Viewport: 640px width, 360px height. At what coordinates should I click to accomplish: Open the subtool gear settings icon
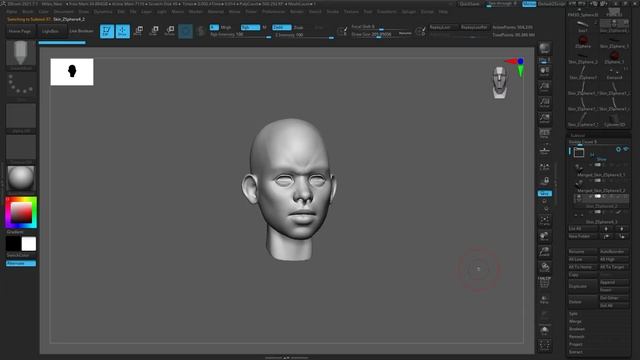pos(618,149)
